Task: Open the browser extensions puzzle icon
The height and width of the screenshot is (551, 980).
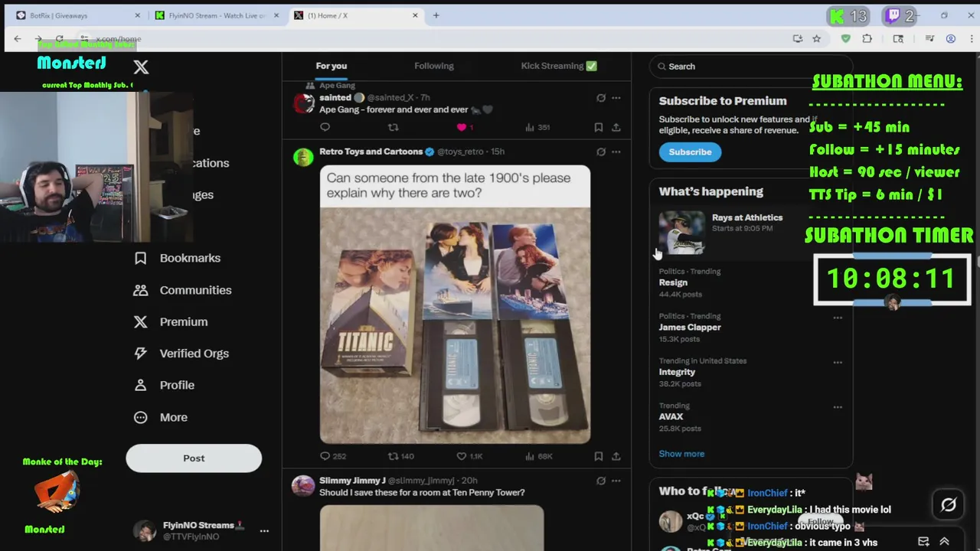Action: [x=867, y=38]
